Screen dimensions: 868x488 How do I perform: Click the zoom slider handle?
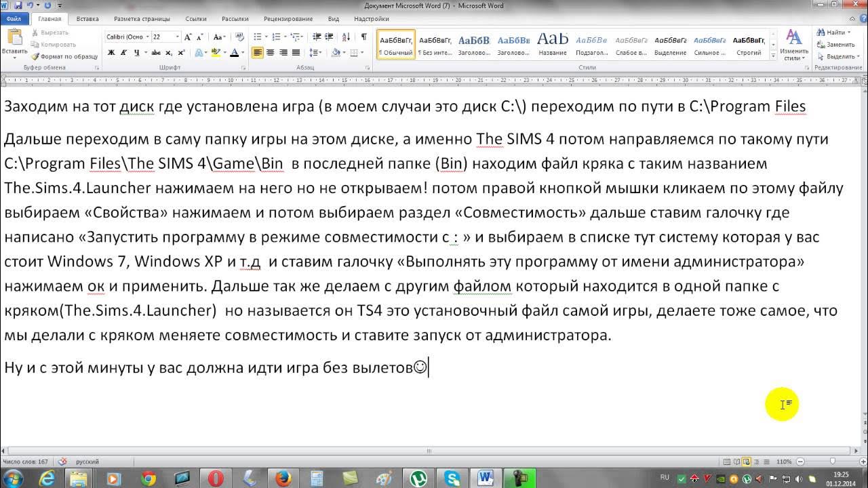(x=833, y=462)
